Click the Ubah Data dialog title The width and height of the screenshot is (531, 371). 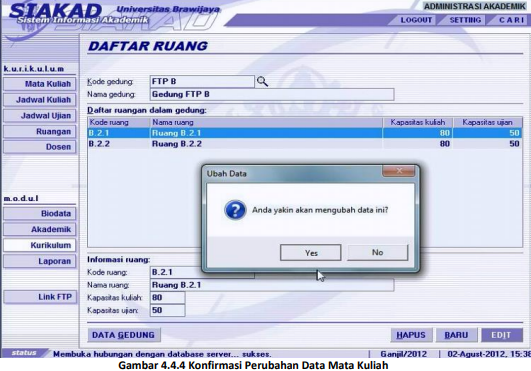[x=227, y=174]
